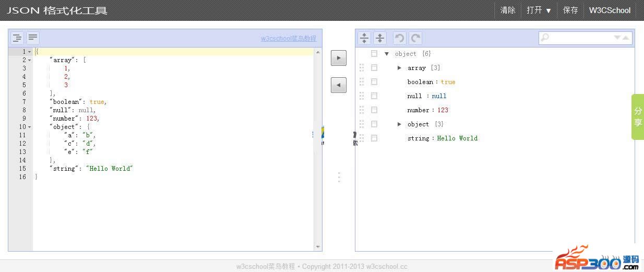Open the 打开 dropdown menu
644x272 pixels.
coord(539,10)
